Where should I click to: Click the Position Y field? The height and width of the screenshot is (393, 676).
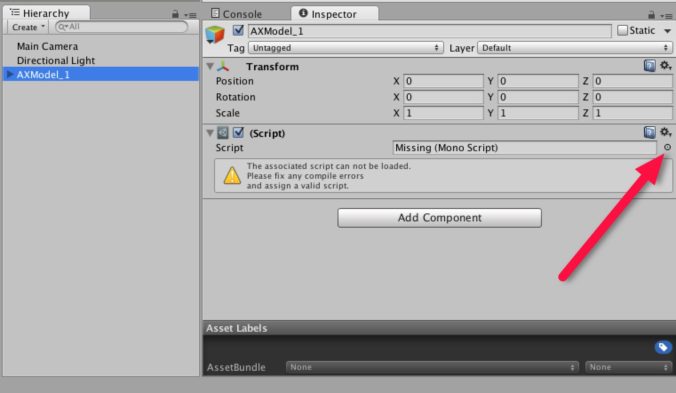[538, 81]
